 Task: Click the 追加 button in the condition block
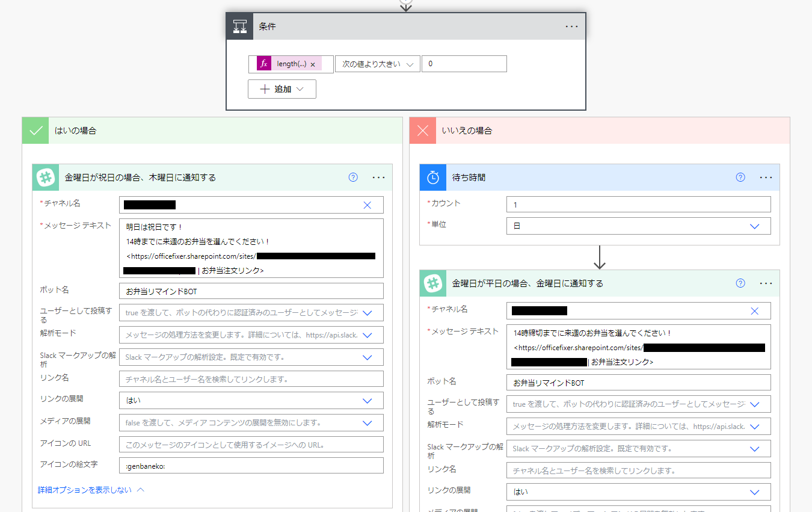coord(282,88)
